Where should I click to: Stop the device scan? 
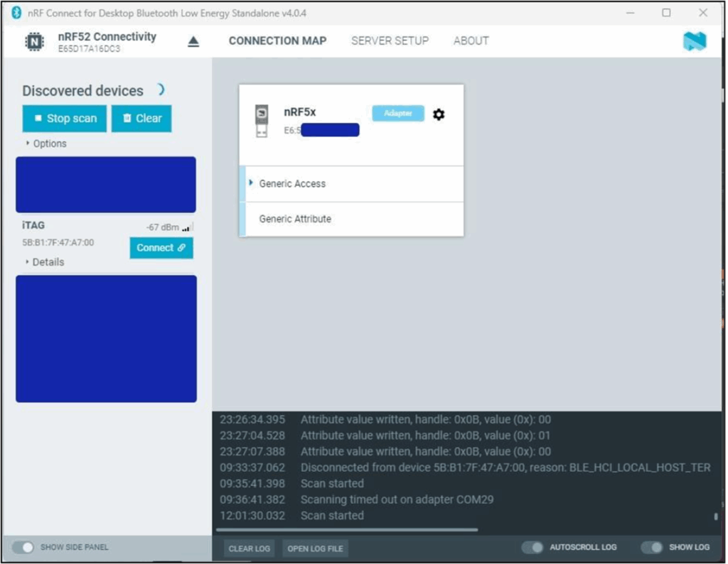click(x=65, y=119)
